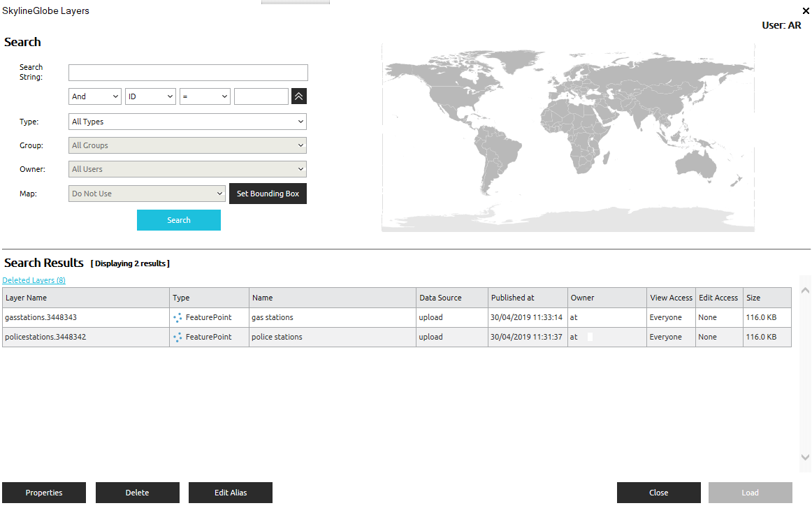
Task: Sort results by the Published at column header
Action: pos(512,297)
